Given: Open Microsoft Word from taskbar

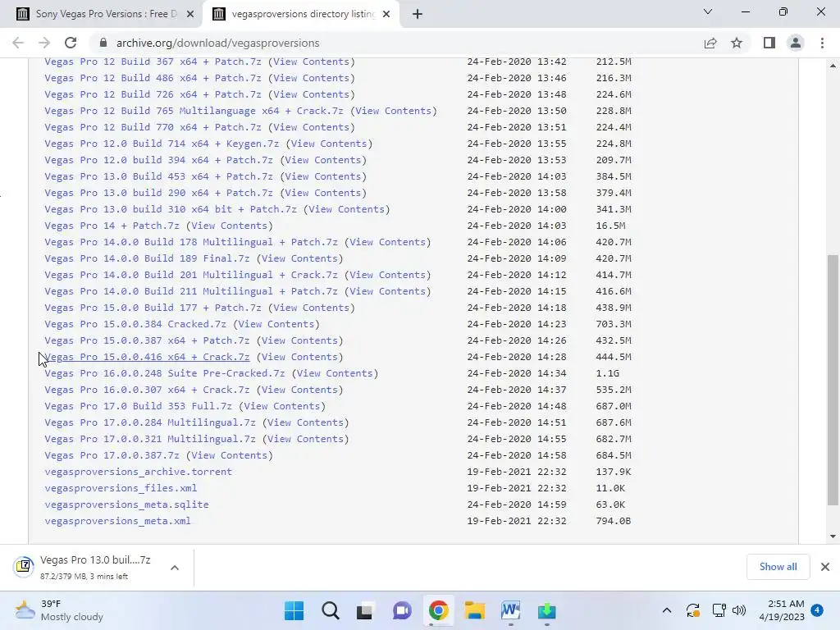Looking at the screenshot, I should pos(510,610).
